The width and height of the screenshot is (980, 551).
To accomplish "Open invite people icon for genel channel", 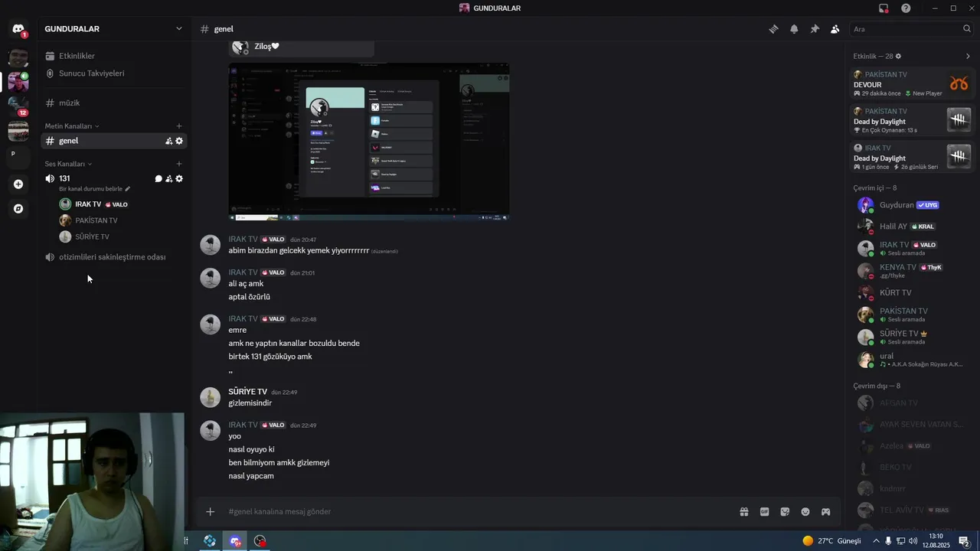I will 168,141.
